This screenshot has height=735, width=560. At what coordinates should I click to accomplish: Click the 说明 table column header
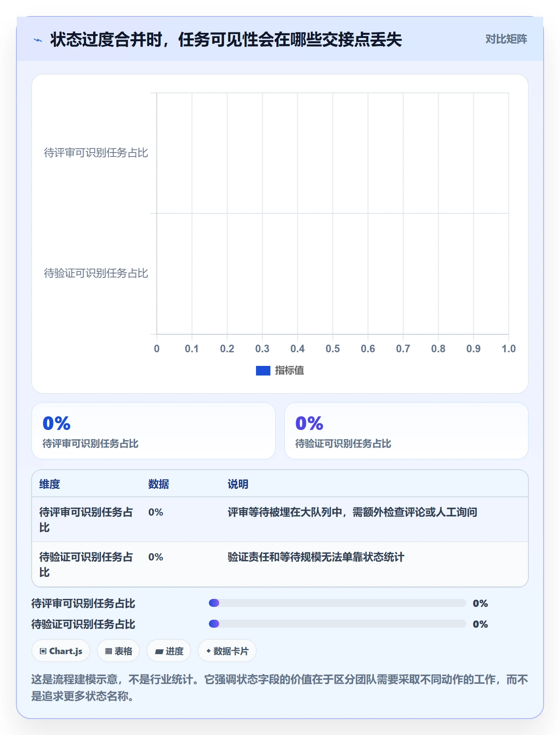click(238, 484)
